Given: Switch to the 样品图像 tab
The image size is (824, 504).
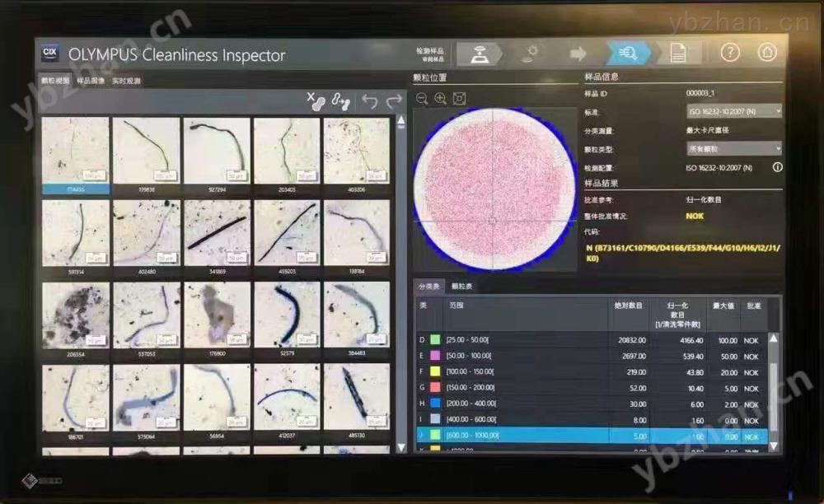Looking at the screenshot, I should coord(91,81).
